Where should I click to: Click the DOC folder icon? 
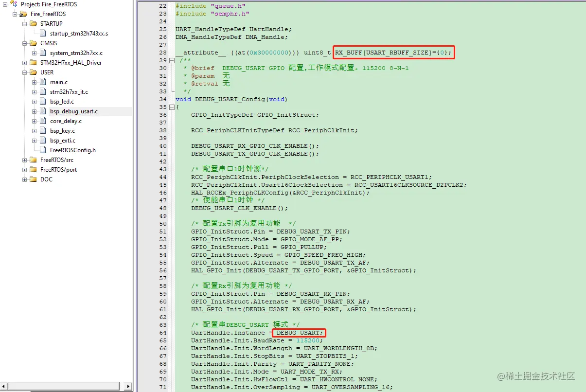(33, 179)
